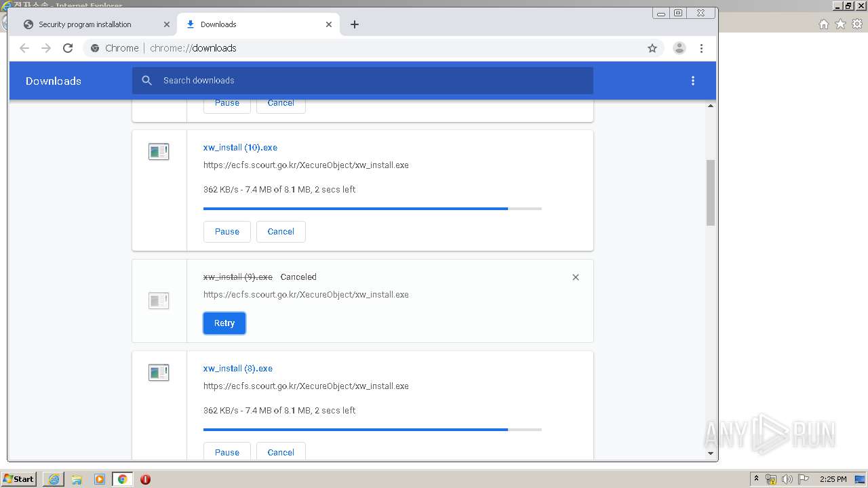Click the Downloads page heading
The image size is (868, 488).
pos(54,81)
